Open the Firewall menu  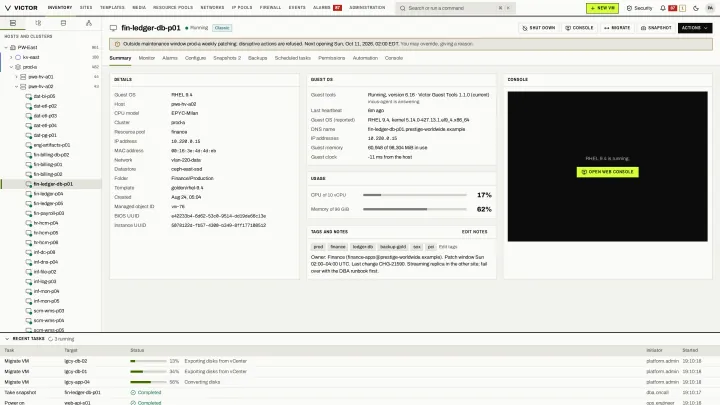270,8
